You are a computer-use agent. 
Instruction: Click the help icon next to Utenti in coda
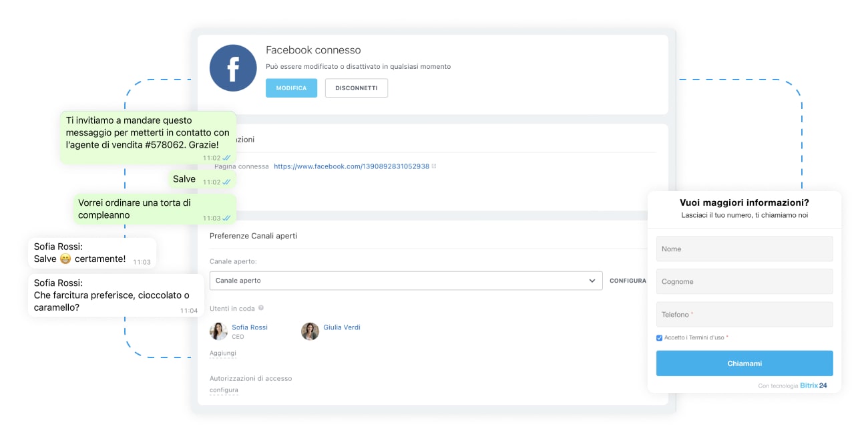click(261, 308)
